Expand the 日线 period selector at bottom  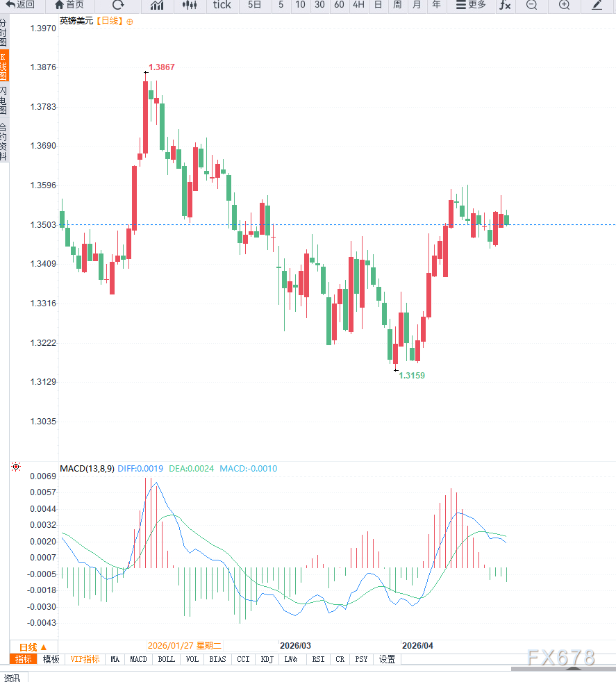[x=33, y=646]
